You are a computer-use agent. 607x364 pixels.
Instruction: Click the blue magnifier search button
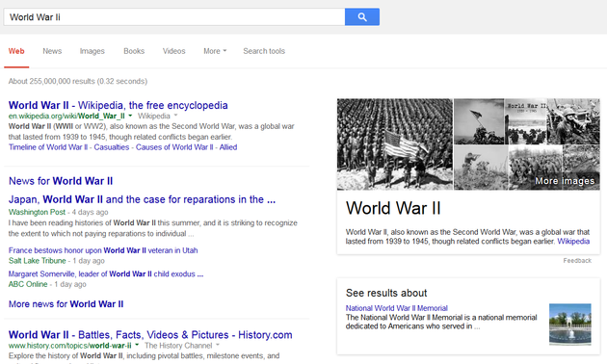click(x=362, y=17)
